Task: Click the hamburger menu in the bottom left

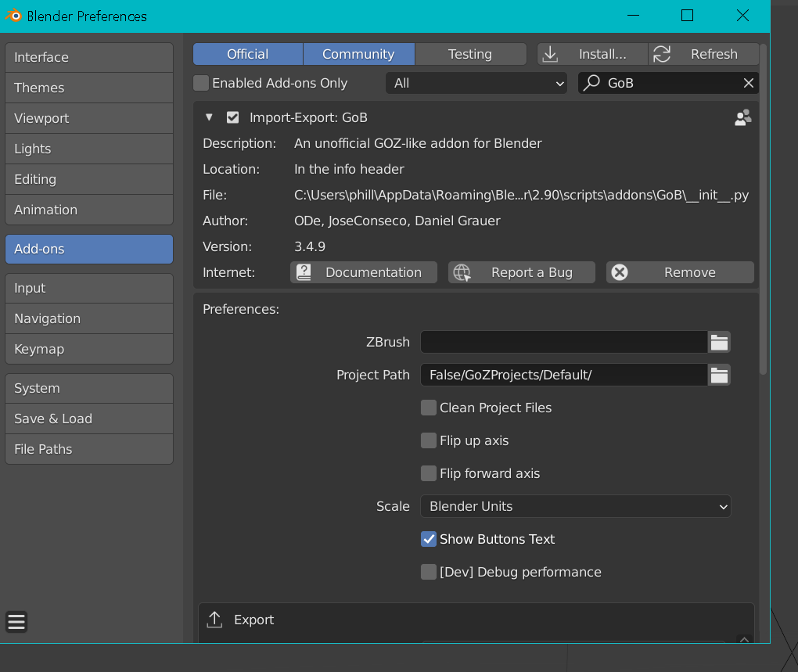Action: point(16,621)
